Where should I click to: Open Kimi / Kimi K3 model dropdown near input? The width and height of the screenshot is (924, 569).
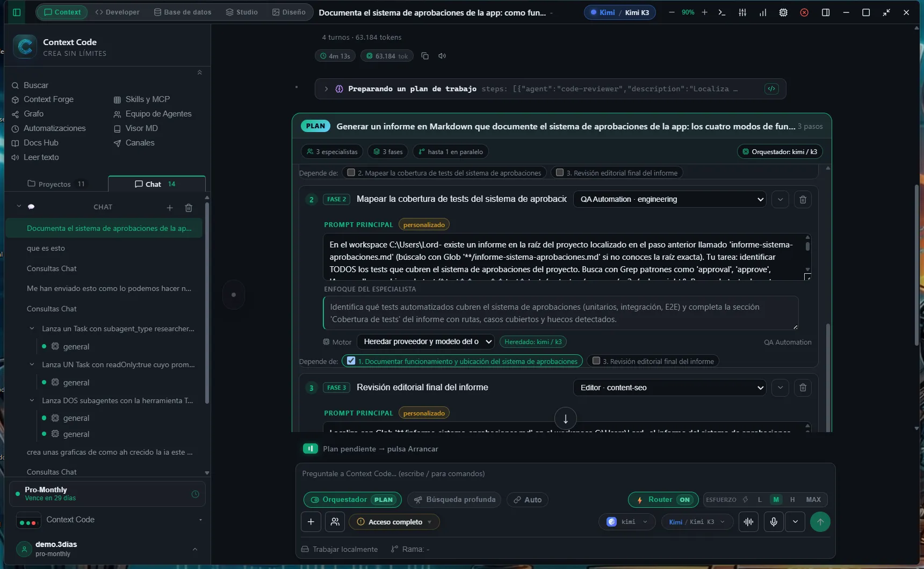[697, 522]
